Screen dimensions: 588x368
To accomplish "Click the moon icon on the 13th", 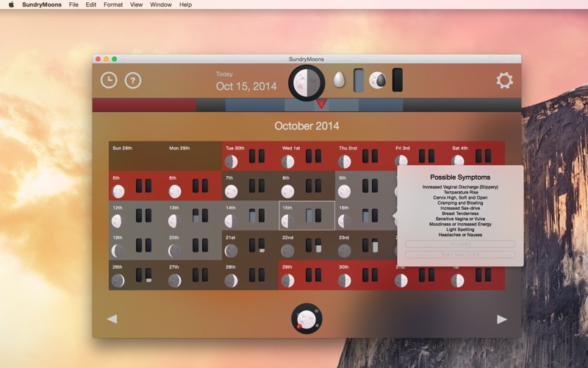I will point(174,222).
